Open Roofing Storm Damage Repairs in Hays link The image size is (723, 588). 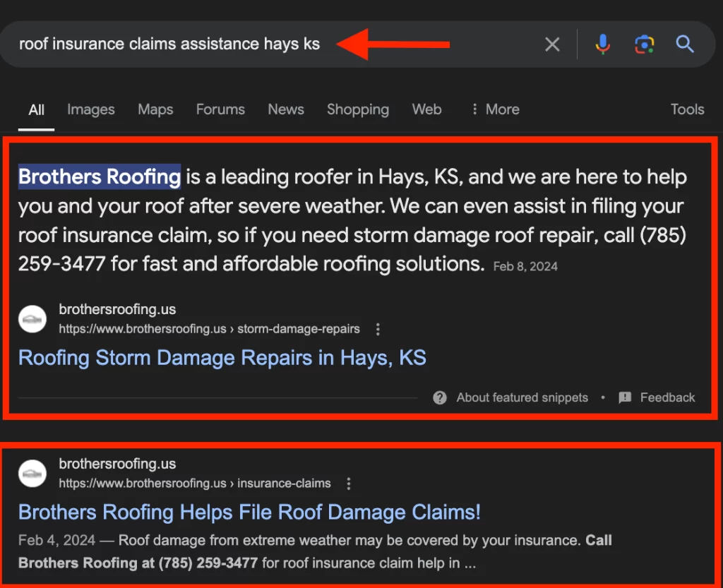(222, 358)
